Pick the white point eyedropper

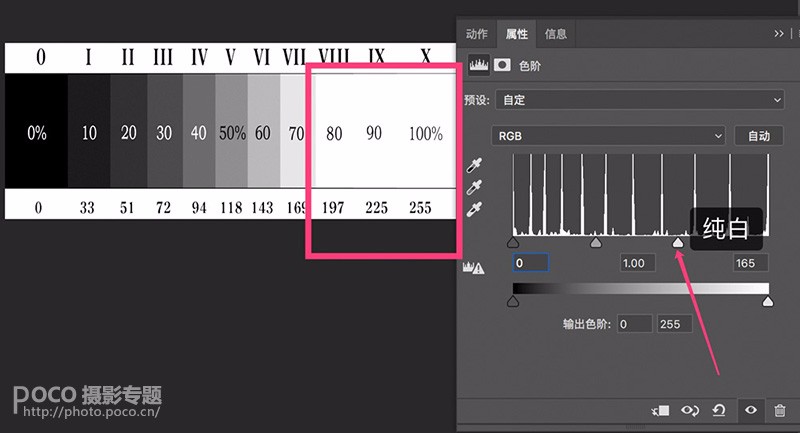click(x=474, y=210)
